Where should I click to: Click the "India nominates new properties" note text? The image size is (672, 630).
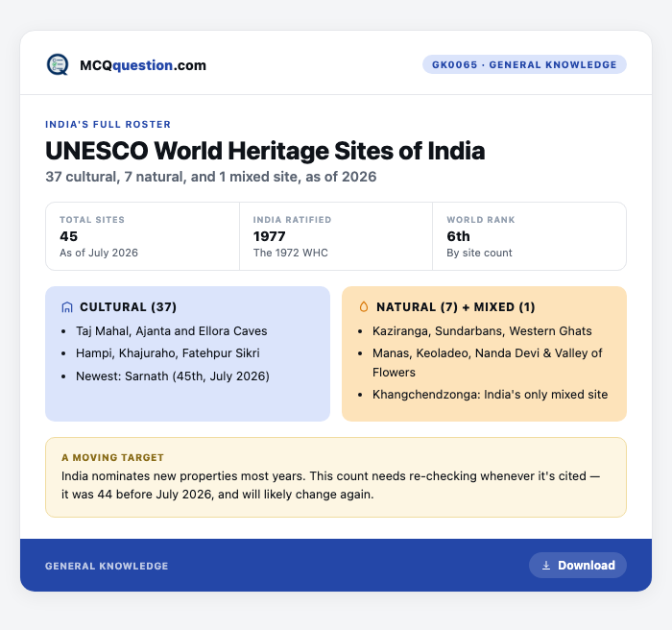click(x=330, y=485)
